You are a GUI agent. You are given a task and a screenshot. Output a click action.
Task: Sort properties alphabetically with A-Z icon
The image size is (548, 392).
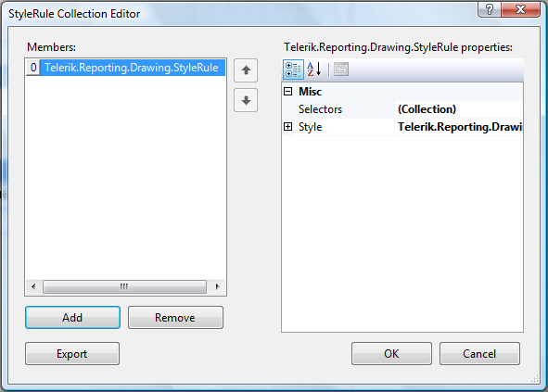tap(313, 70)
